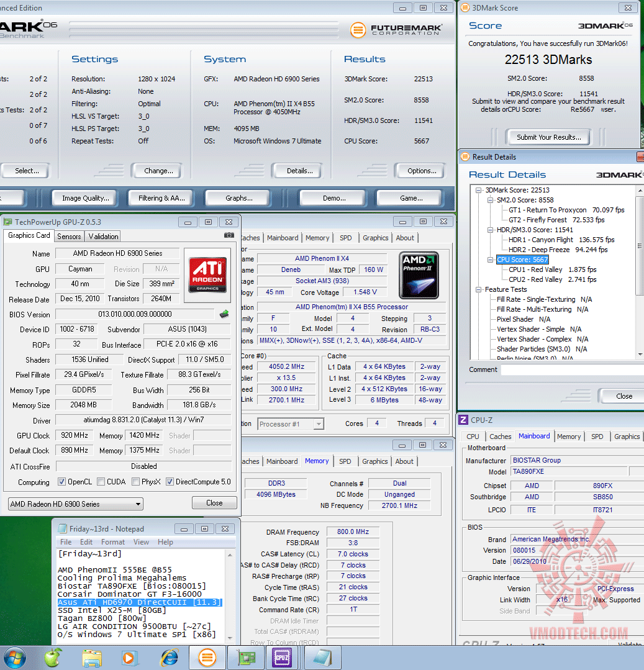Enable the CUDA checkbox
Image resolution: width=644 pixels, height=670 pixels.
(101, 482)
